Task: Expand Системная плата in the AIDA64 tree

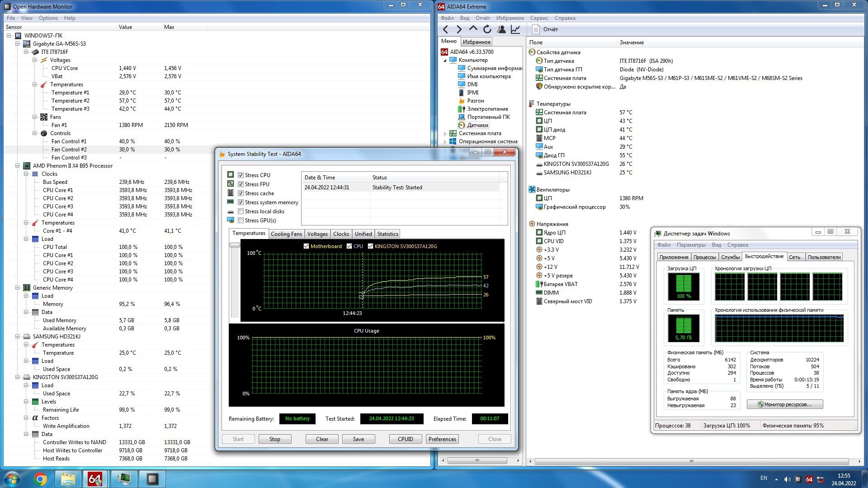Action: 445,133
